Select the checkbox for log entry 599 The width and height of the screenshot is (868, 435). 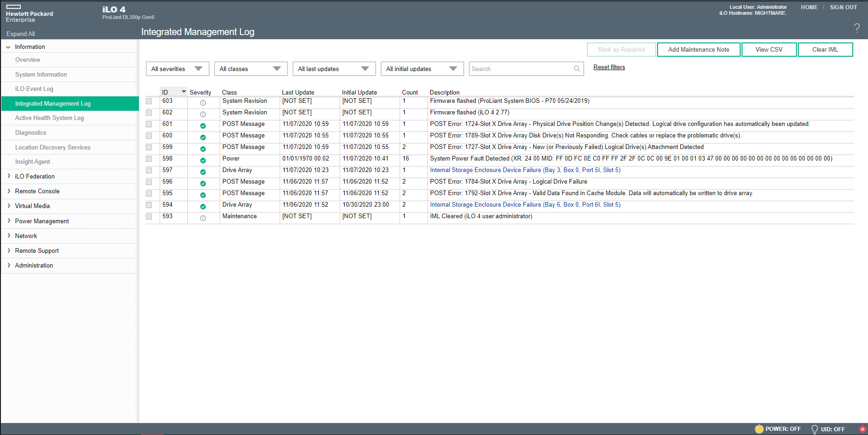(149, 147)
